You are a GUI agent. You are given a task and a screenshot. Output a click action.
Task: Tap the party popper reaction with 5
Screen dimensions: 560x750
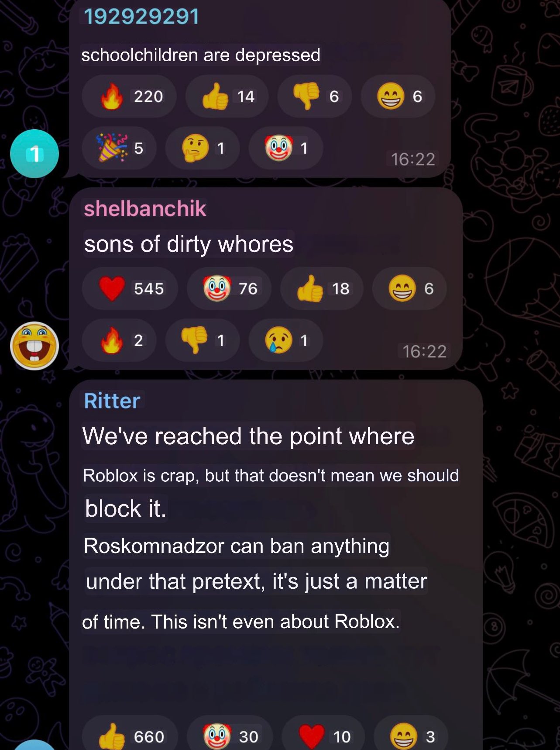tap(119, 148)
